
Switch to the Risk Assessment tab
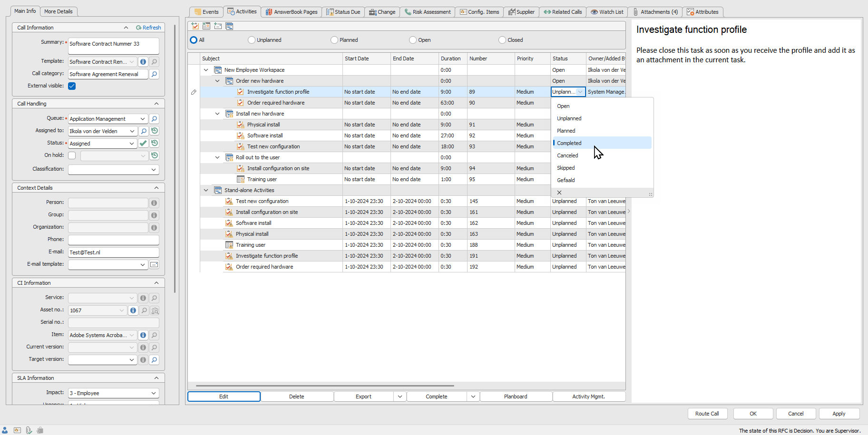[x=427, y=12]
